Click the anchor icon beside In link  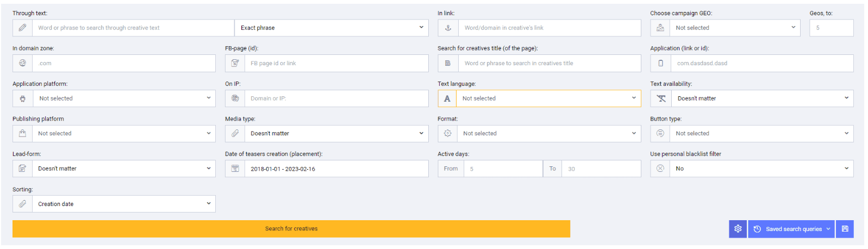448,28
